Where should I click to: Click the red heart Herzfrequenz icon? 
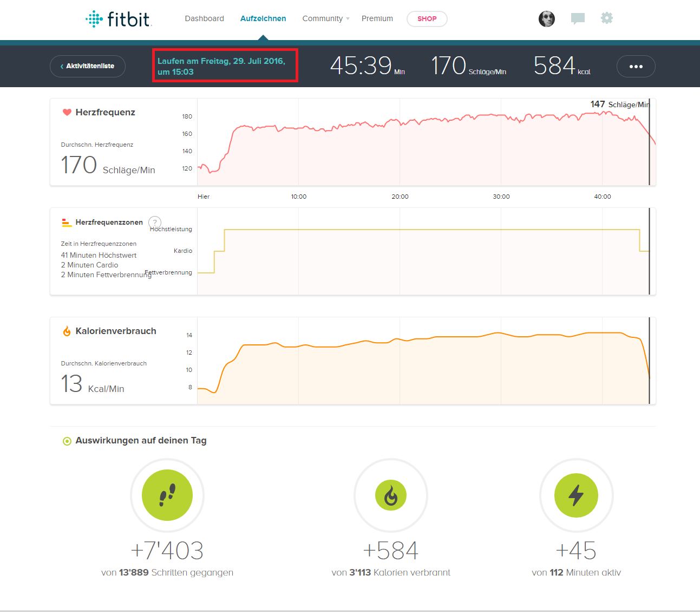(67, 113)
